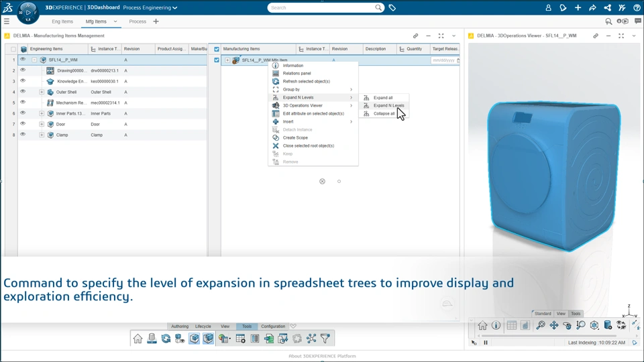Click the swap visibility eyes icon

(621, 326)
